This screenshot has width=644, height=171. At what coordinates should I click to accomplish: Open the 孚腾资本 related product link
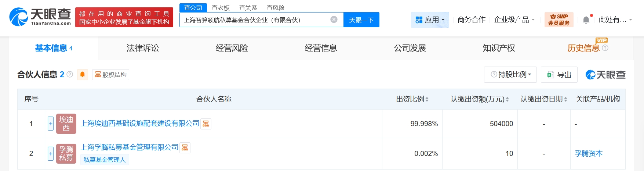click(x=589, y=153)
